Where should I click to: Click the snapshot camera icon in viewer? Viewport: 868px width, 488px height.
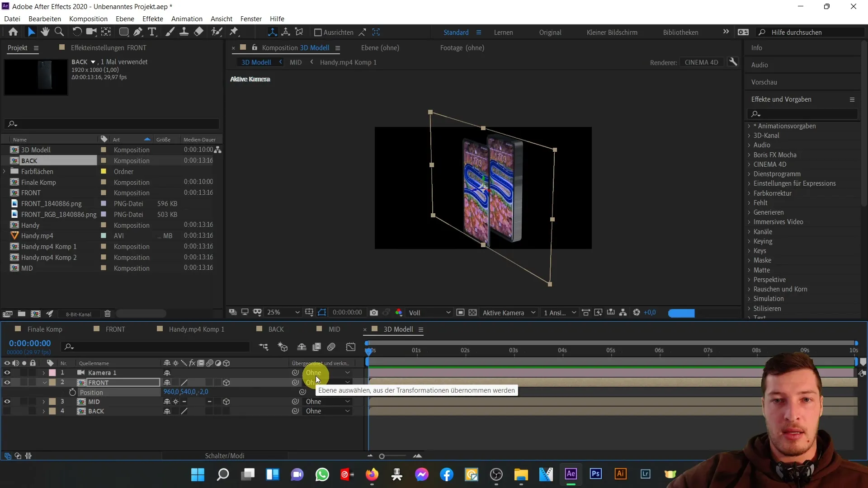coord(373,313)
